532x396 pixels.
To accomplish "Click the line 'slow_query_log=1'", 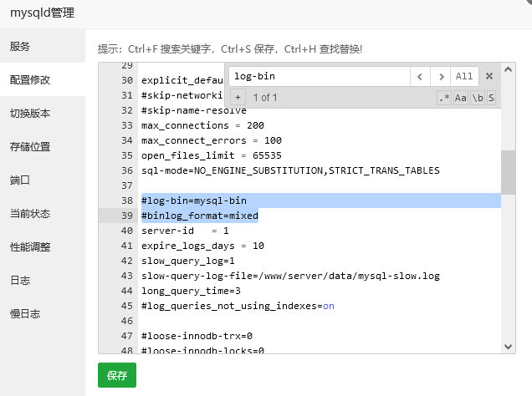I will pyautogui.click(x=188, y=261).
